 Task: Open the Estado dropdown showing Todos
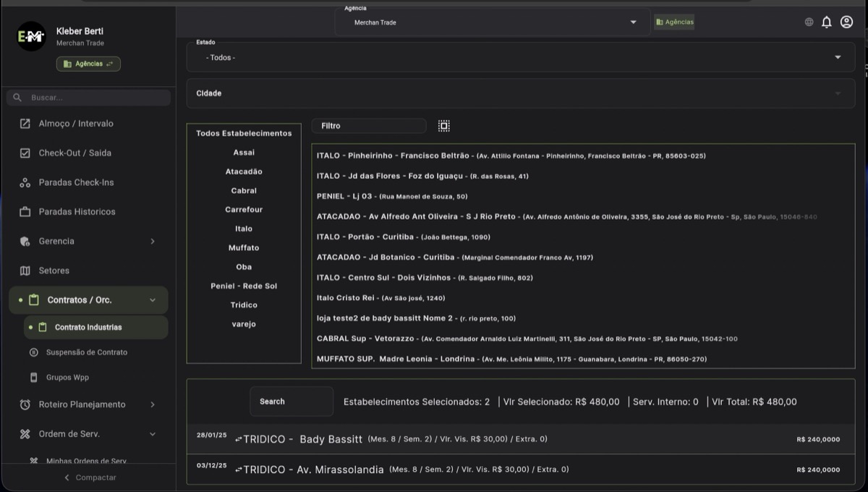point(520,57)
